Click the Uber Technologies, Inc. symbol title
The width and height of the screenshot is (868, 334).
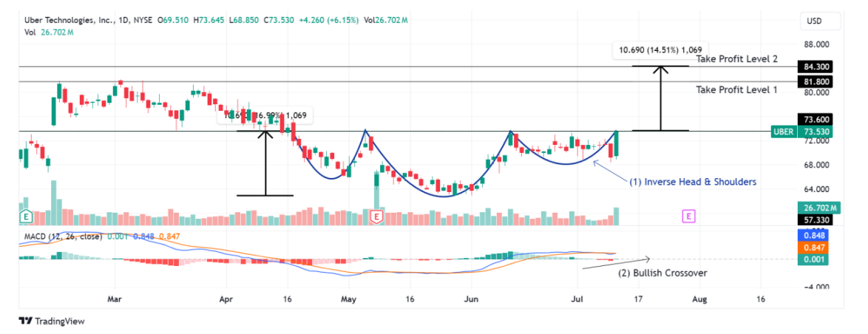(x=69, y=21)
